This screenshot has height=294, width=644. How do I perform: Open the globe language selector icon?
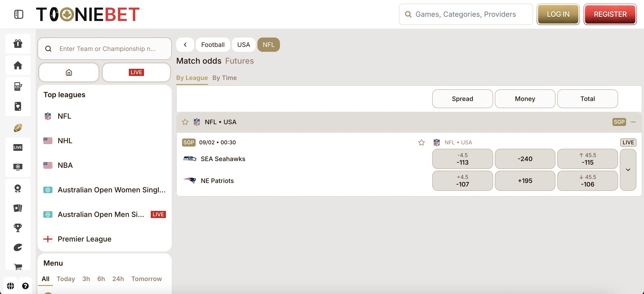point(11,286)
